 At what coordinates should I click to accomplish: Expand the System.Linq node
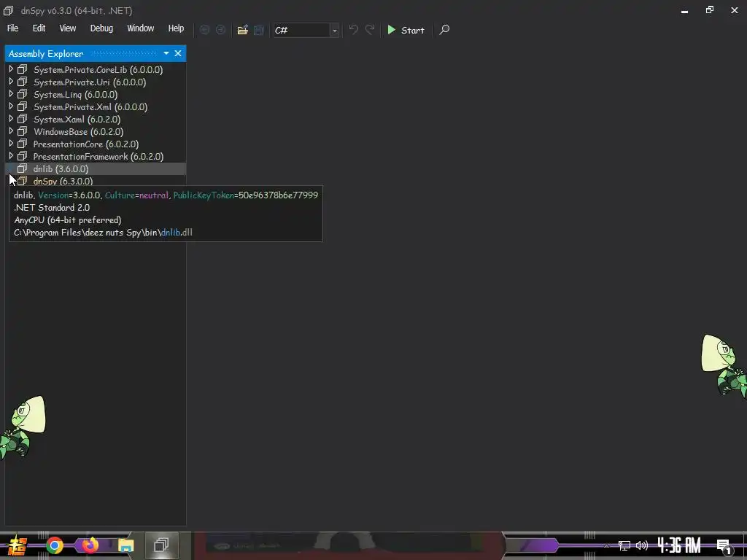11,94
